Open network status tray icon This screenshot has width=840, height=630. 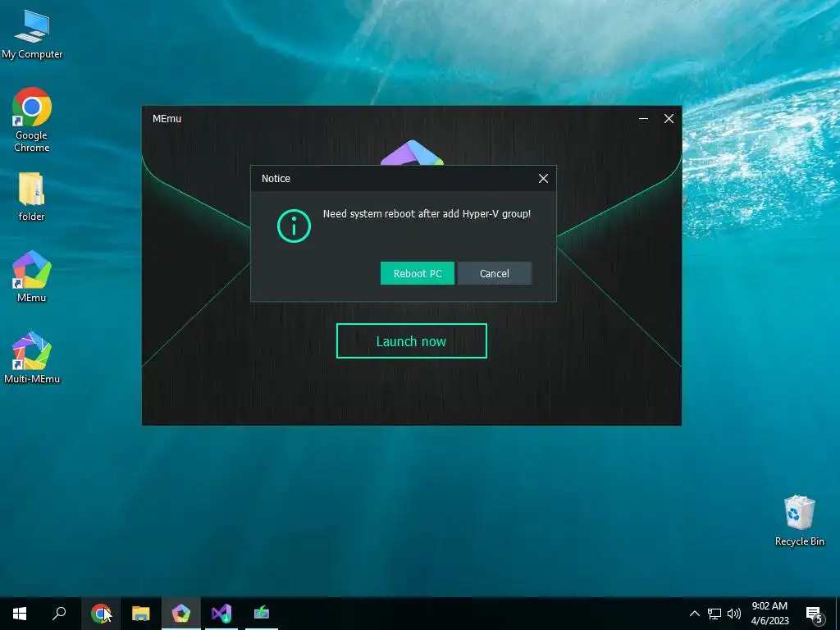click(714, 614)
